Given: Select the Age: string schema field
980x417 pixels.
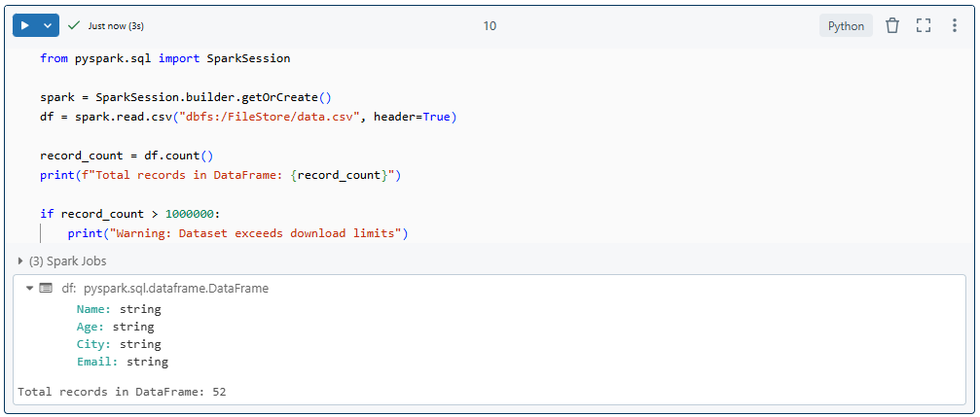Looking at the screenshot, I should 115,327.
